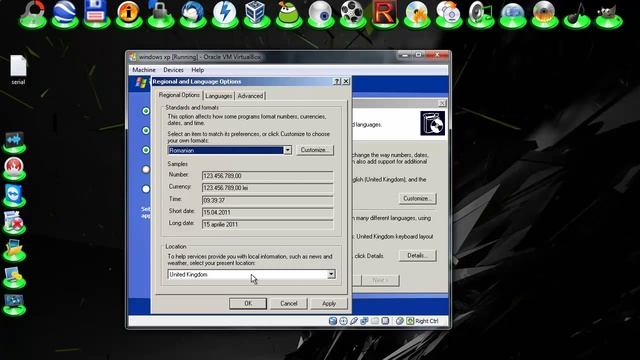
Task: Expand the United Kingdom location dropdown
Action: pyautogui.click(x=331, y=274)
